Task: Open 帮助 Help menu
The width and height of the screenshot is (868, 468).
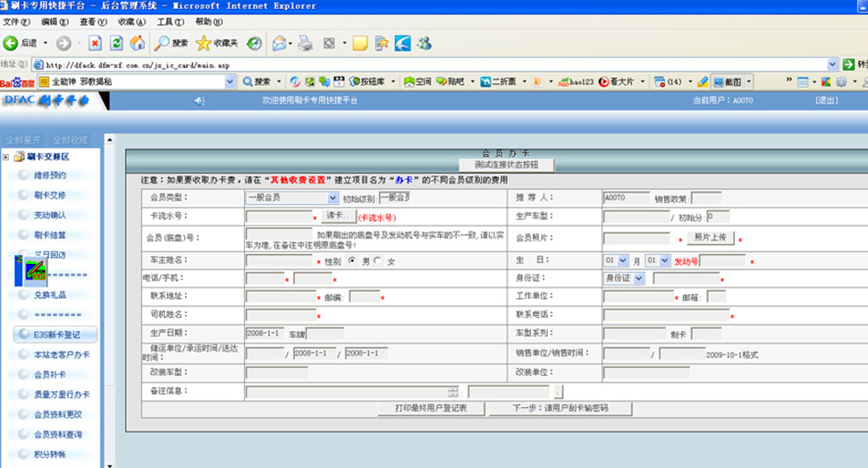Action: (208, 21)
